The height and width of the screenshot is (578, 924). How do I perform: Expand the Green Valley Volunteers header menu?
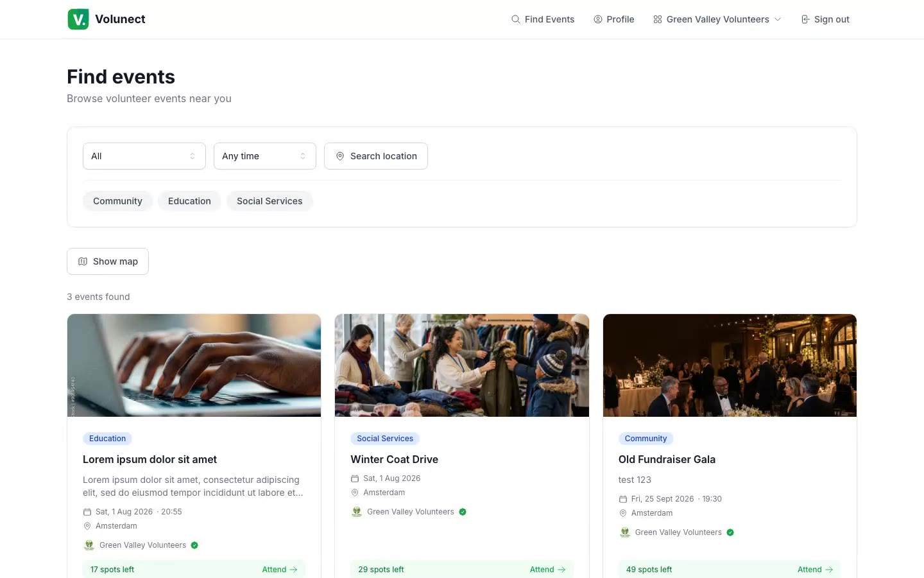717,19
